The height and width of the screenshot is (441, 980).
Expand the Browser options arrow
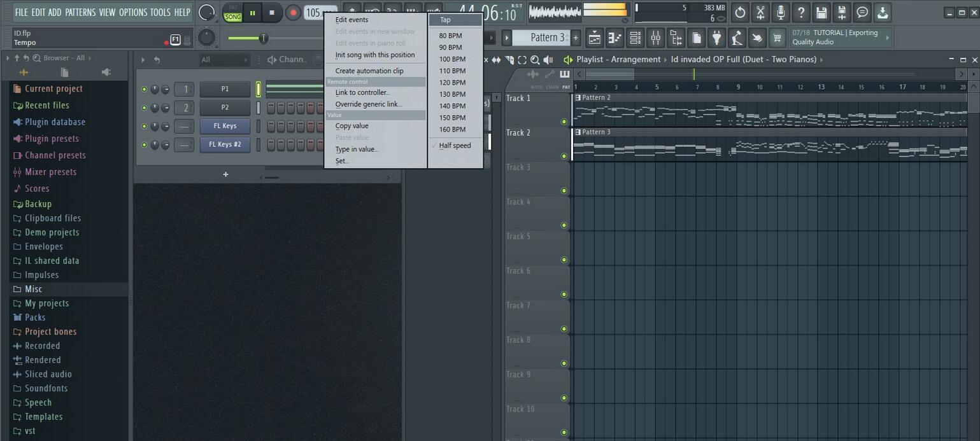point(8,58)
